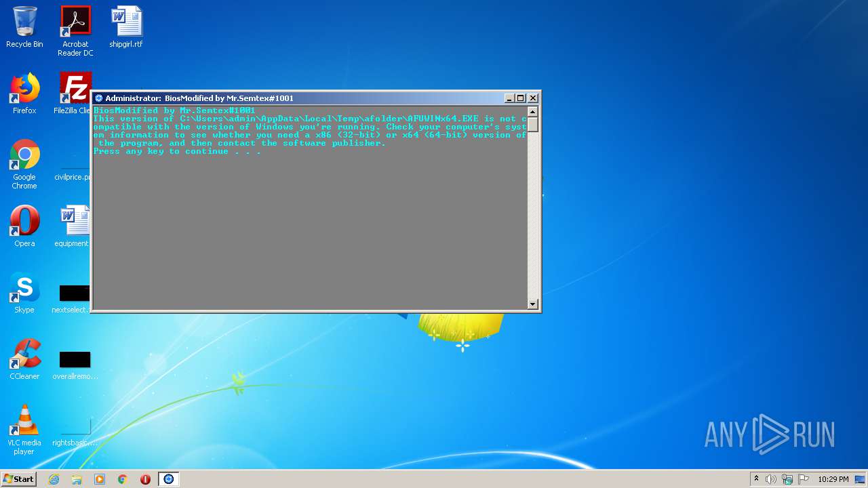868x488 pixels.
Task: Launch Skype from the desktop
Action: [x=24, y=293]
